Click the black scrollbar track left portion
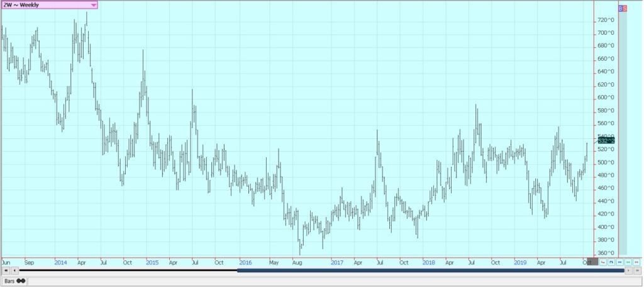Viewport: 644px width, 288px height. tap(128, 270)
